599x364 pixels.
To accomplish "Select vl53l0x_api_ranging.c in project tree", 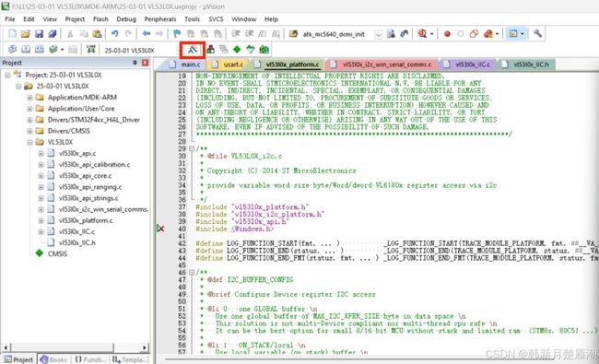I will click(x=90, y=187).
